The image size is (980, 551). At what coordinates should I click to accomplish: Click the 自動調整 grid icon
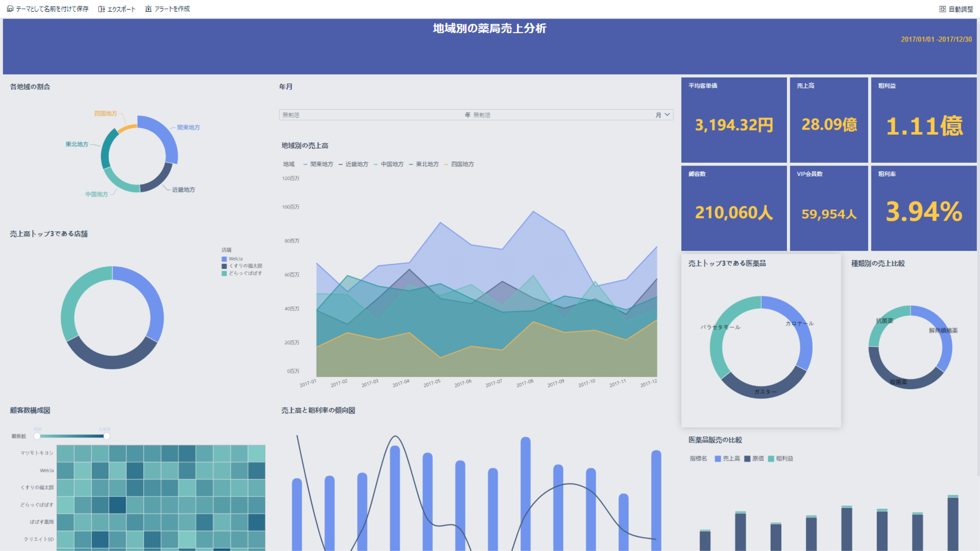click(x=942, y=9)
